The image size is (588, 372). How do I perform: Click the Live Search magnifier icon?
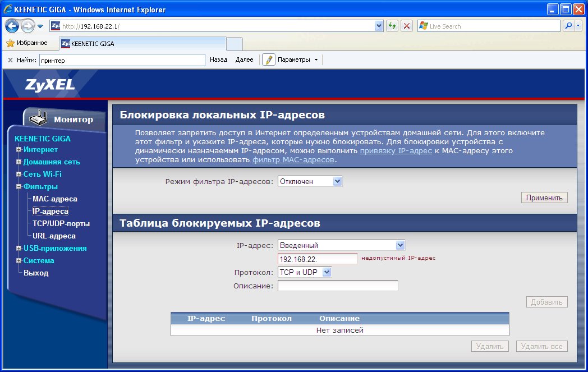[568, 26]
